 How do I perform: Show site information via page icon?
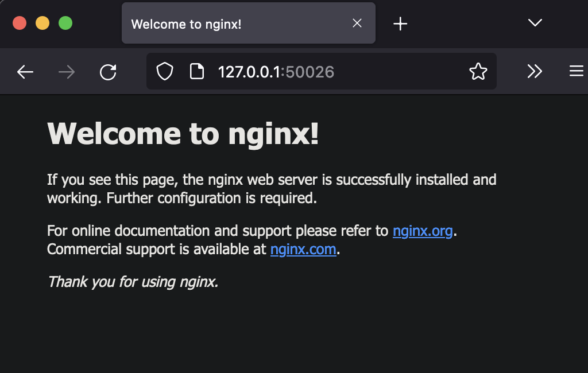(197, 72)
